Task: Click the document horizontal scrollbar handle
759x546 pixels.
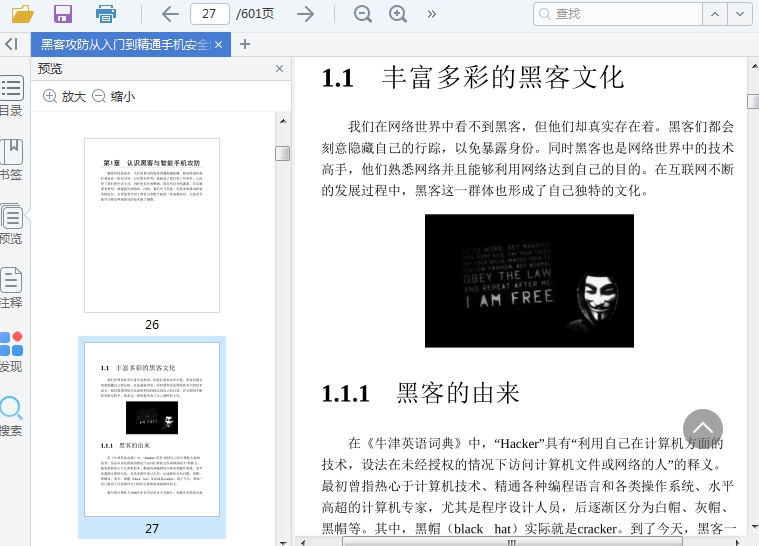Action: (x=512, y=542)
